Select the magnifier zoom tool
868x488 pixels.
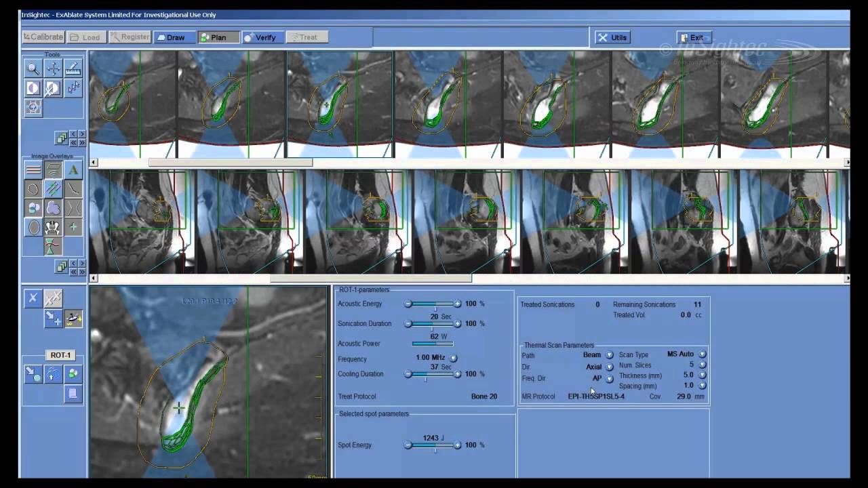pos(33,68)
